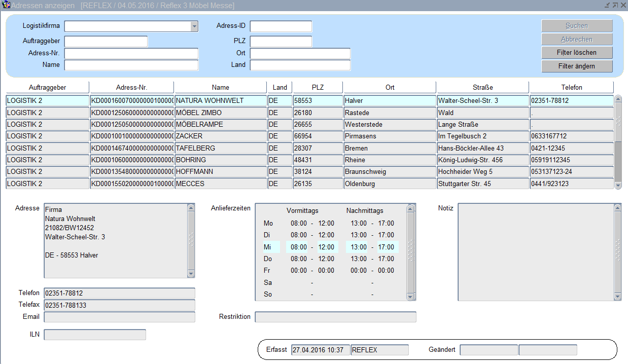Click the Straße column header

tap(482, 87)
